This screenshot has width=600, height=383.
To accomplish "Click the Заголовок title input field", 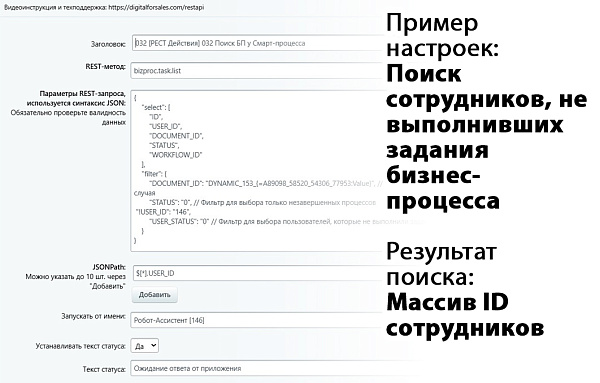I will [x=258, y=43].
